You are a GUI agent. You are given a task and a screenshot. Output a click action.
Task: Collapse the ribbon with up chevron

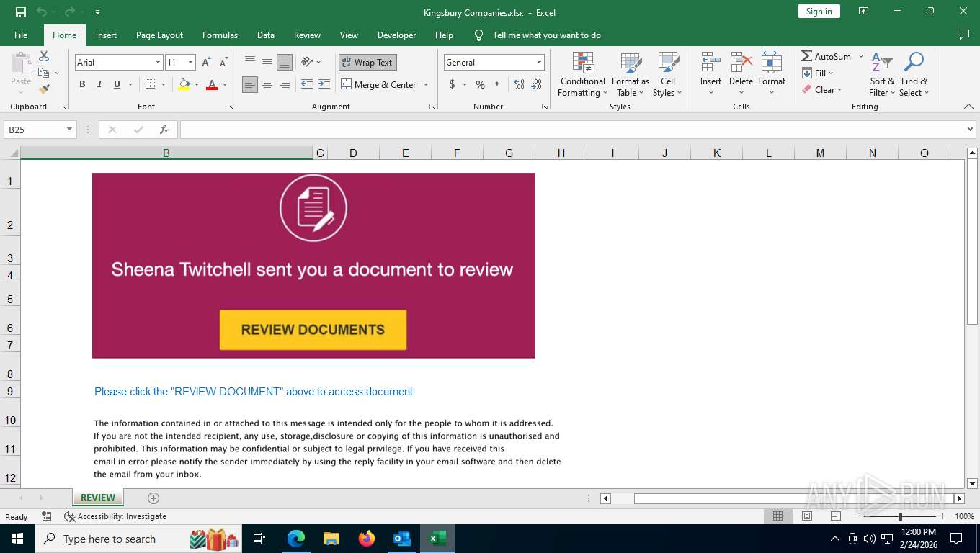pos(968,107)
